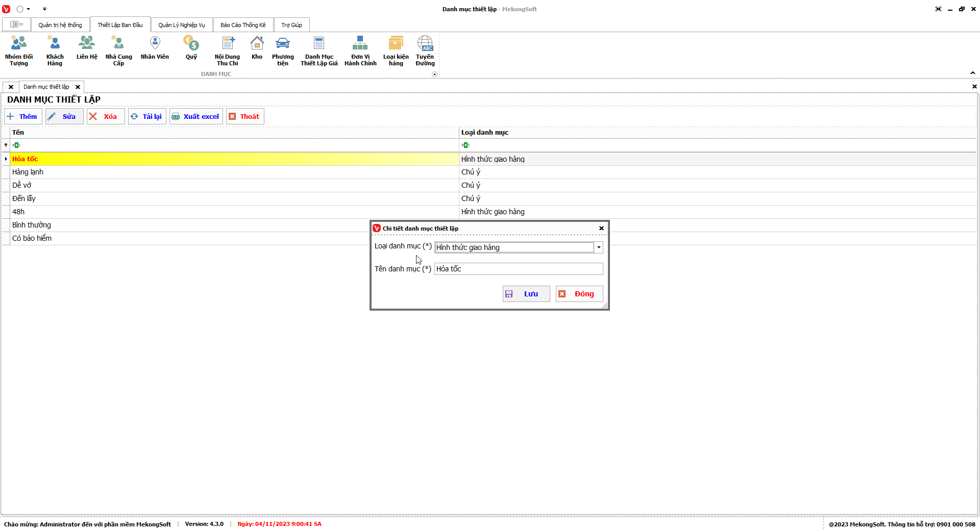Click the Nhà Cung Cấp supplier icon
This screenshot has height=530, width=980.
click(x=118, y=51)
